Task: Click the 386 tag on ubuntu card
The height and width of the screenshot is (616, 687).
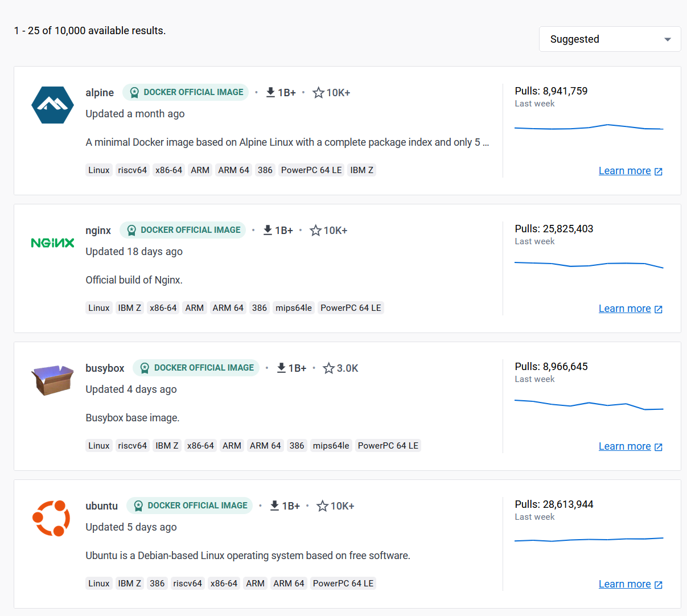Action: [157, 584]
